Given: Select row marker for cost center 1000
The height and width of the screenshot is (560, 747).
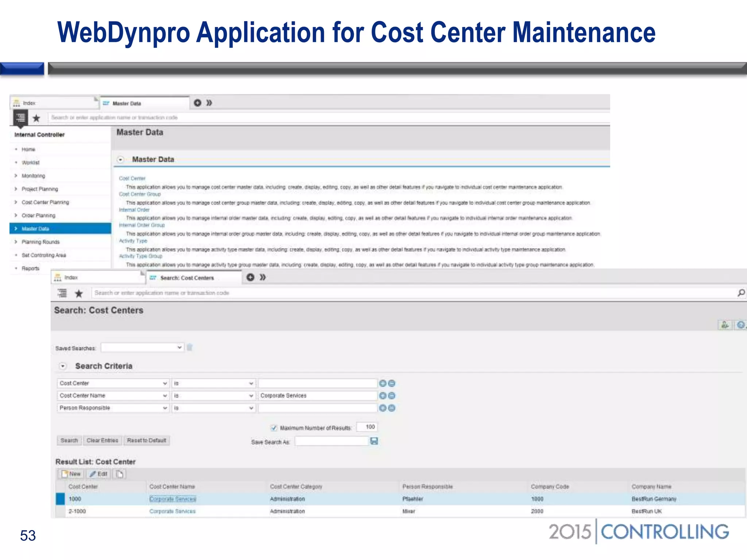Looking at the screenshot, I should (60, 499).
